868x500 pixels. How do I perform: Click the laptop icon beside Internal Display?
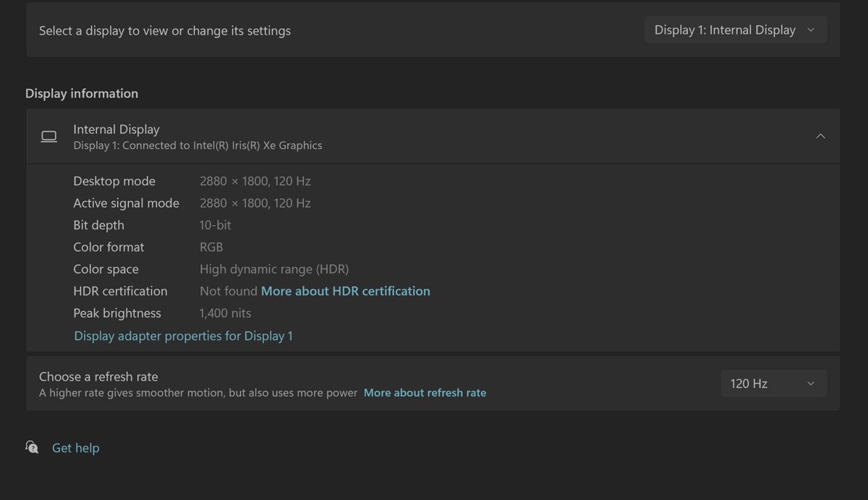(49, 137)
